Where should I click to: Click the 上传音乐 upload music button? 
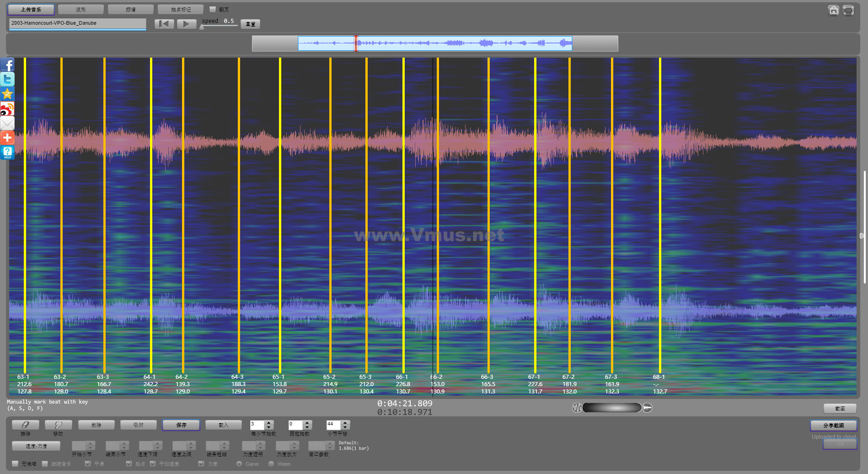click(31, 10)
